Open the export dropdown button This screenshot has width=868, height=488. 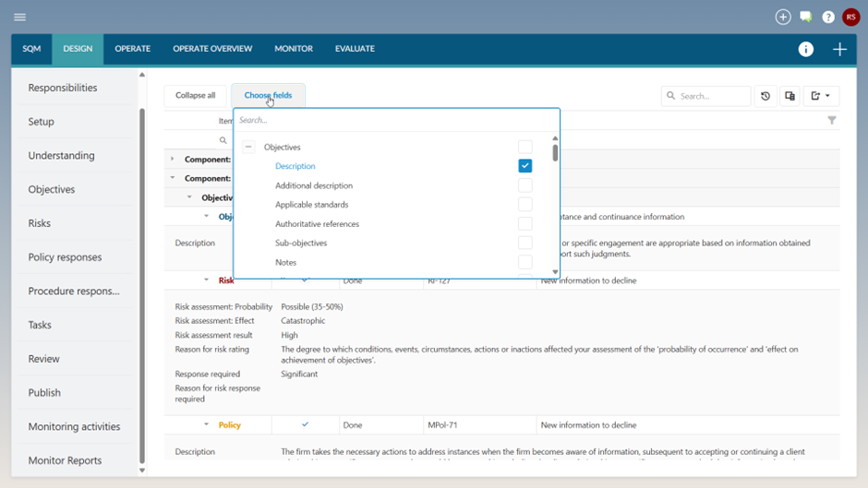pos(820,96)
